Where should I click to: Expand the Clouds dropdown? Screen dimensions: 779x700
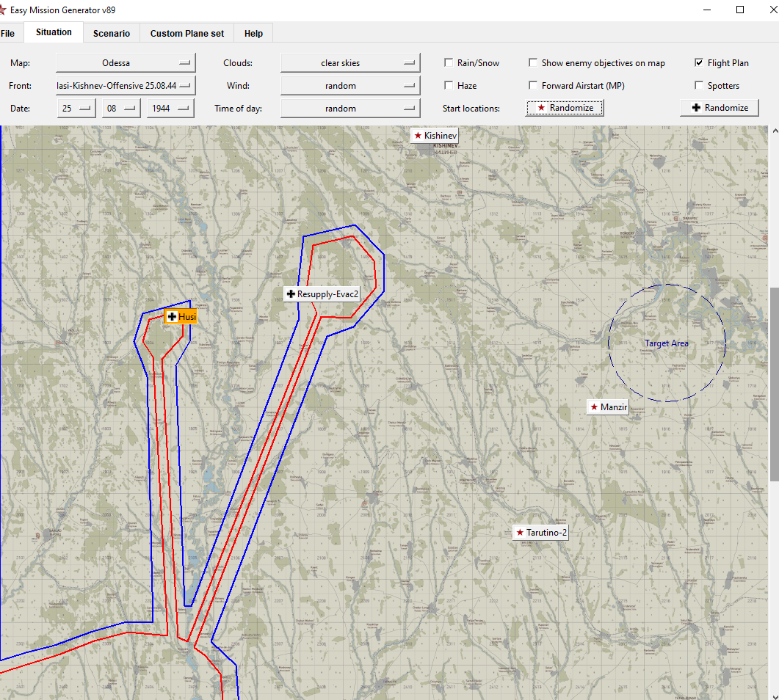point(349,63)
